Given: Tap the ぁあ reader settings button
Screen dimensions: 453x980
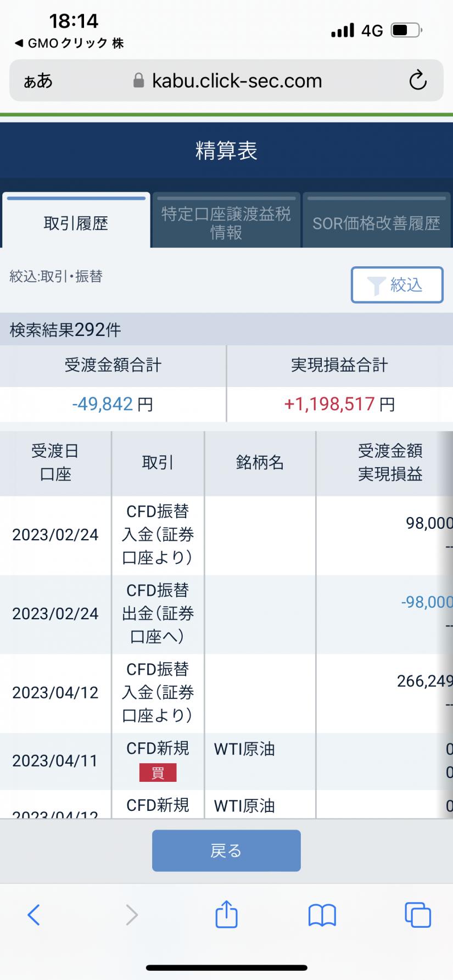Looking at the screenshot, I should point(38,81).
